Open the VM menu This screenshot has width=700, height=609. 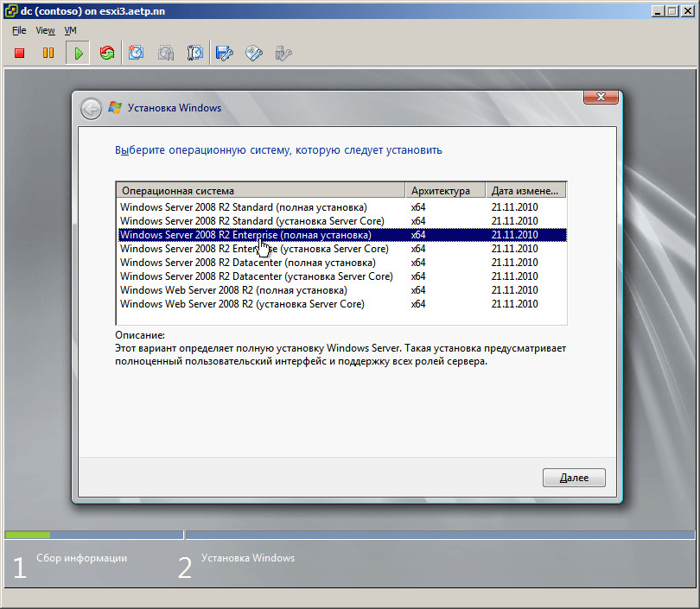(70, 30)
